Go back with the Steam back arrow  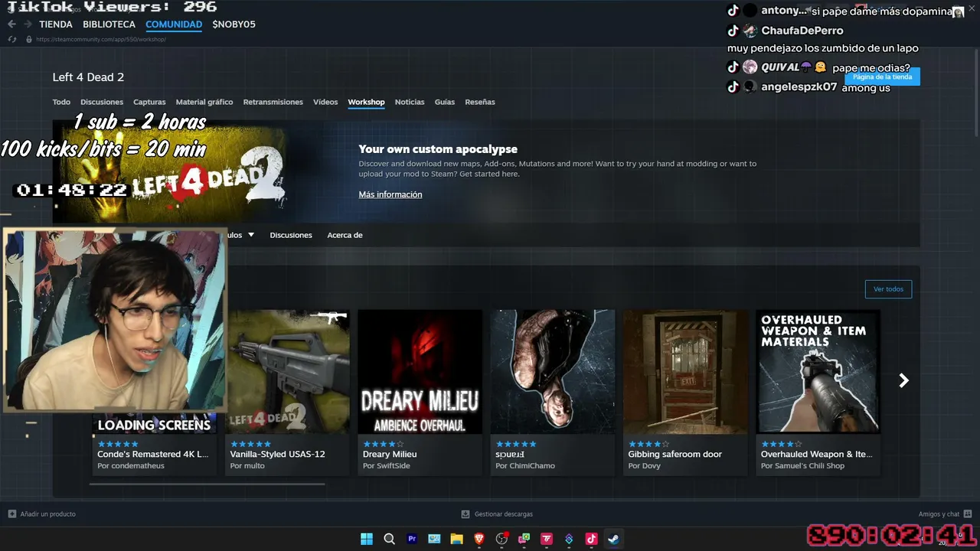coord(11,24)
